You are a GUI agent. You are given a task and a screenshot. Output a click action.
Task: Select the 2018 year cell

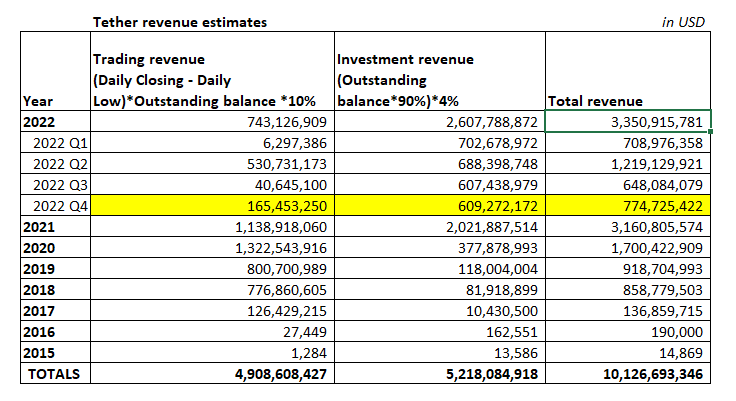55,289
